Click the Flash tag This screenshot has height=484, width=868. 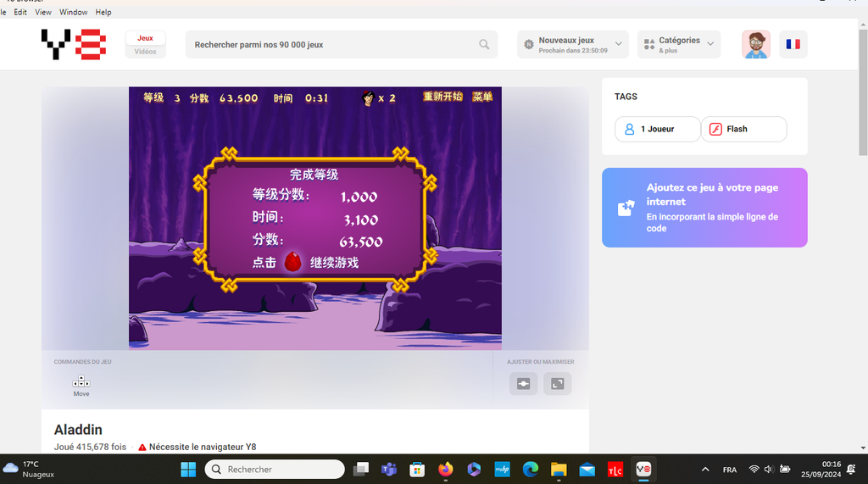pyautogui.click(x=743, y=129)
